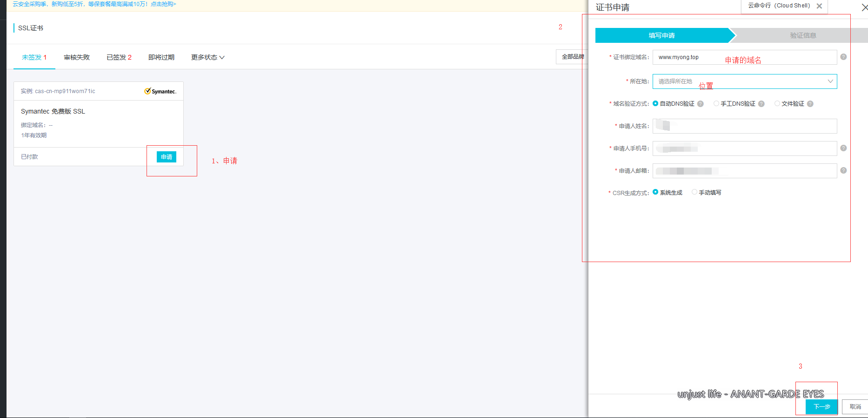Switch to the 审核失败 tab
868x418 pixels.
77,57
